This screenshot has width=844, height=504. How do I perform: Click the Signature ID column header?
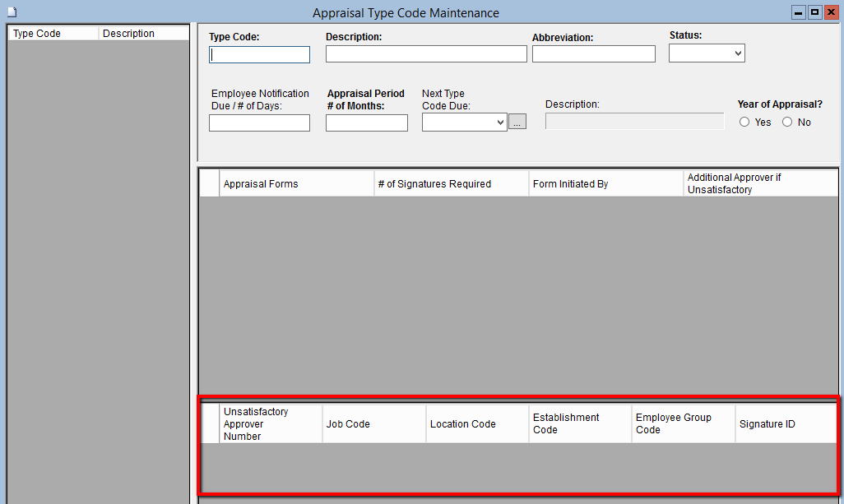click(x=786, y=424)
